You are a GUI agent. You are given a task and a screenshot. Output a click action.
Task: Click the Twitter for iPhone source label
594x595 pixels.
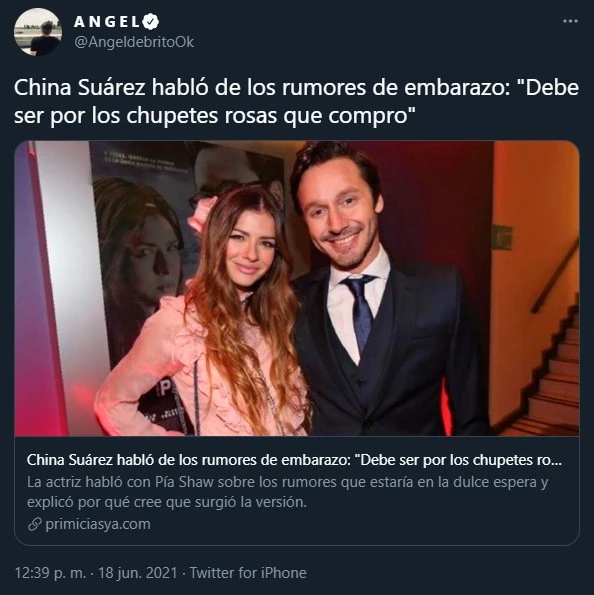tap(248, 573)
